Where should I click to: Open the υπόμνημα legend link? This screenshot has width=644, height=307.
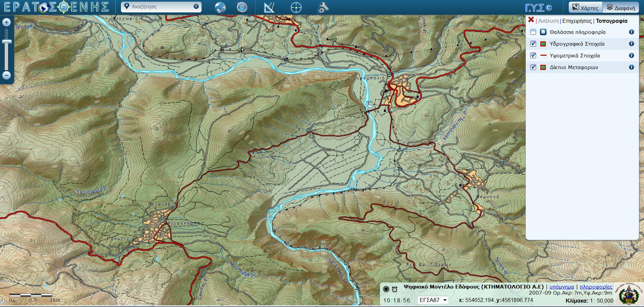pyautogui.click(x=562, y=287)
